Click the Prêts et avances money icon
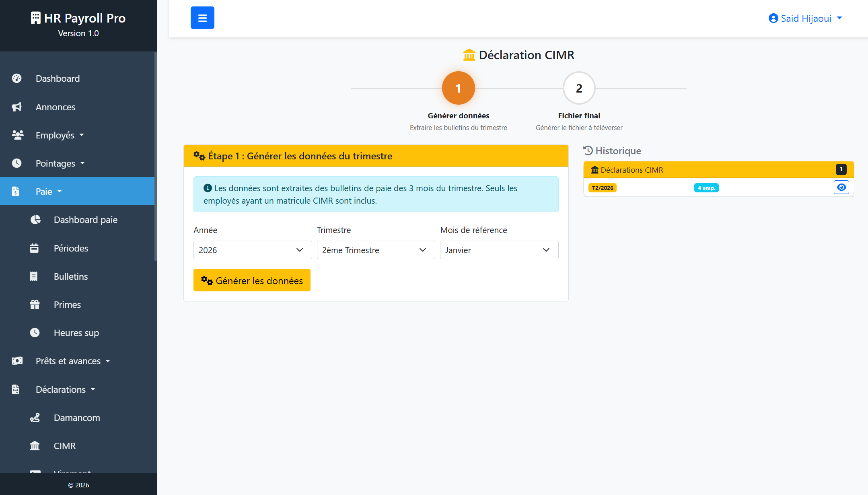Viewport: 868px width, 495px height. (x=17, y=361)
